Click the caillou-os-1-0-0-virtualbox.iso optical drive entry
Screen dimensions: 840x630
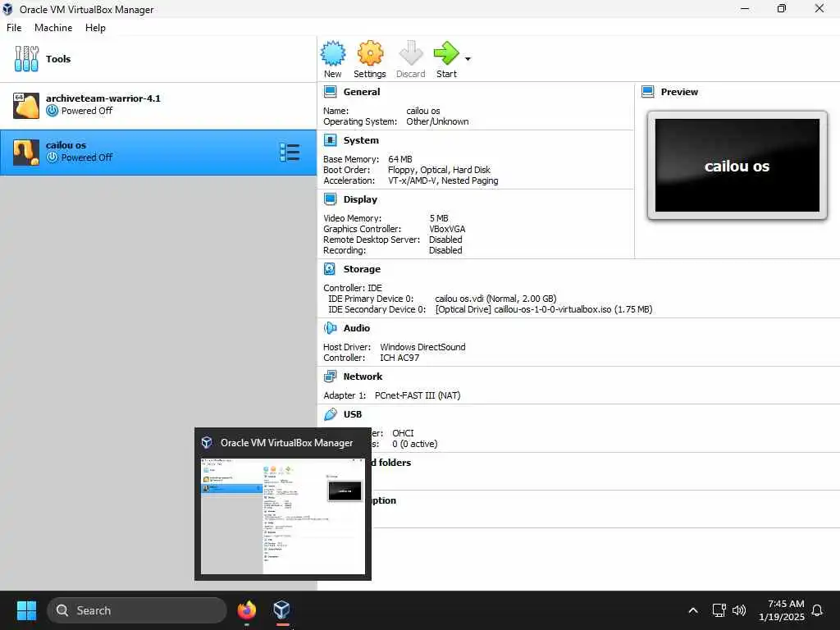[544, 309]
